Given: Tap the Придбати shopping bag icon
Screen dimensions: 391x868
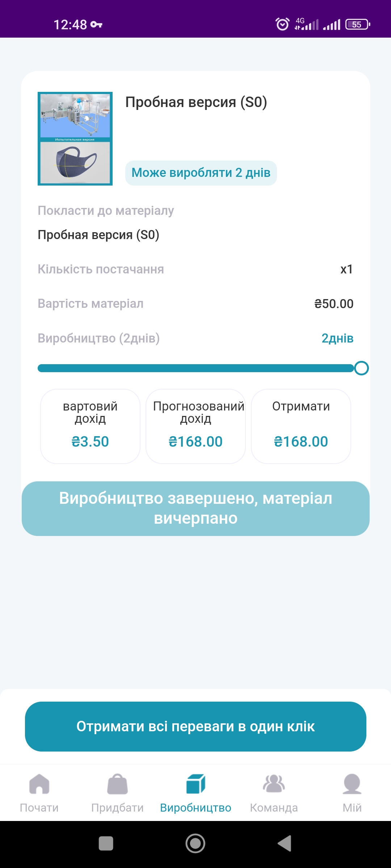Looking at the screenshot, I should [117, 784].
